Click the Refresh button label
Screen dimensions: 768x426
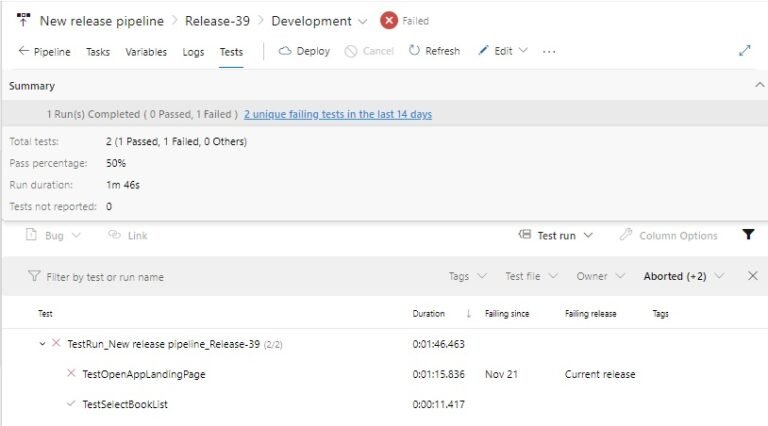pyautogui.click(x=442, y=51)
